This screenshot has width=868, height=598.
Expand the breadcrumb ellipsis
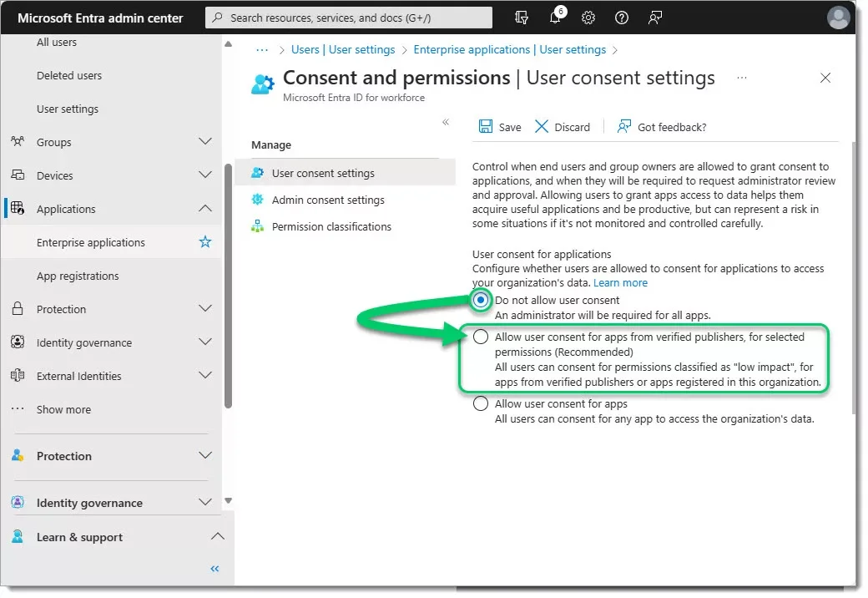tap(262, 50)
